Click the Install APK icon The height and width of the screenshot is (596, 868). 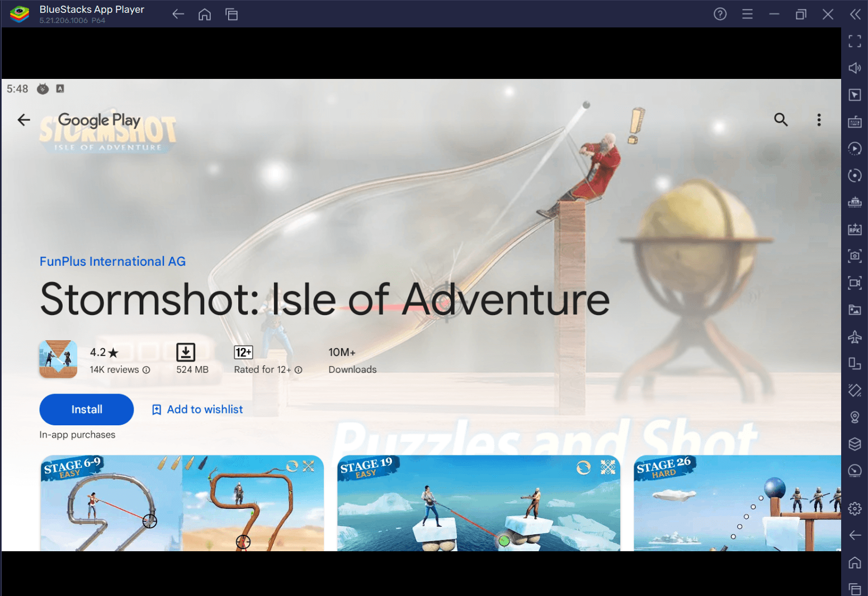tap(855, 229)
